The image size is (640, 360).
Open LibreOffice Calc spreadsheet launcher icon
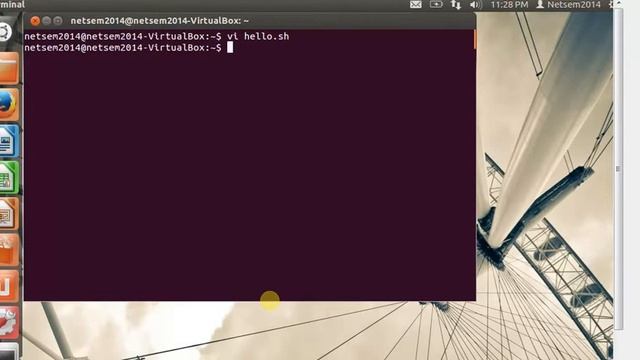pyautogui.click(x=9, y=178)
